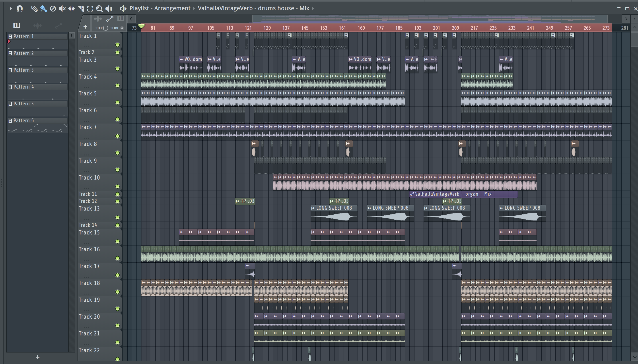Select the Mute tool
The image size is (638, 364).
[x=62, y=8]
